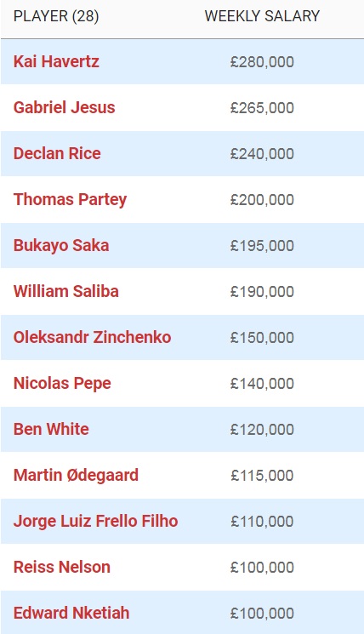The height and width of the screenshot is (634, 364).
Task: Select Gabriel Jesus £265,000 salary cell
Action: tap(262, 108)
